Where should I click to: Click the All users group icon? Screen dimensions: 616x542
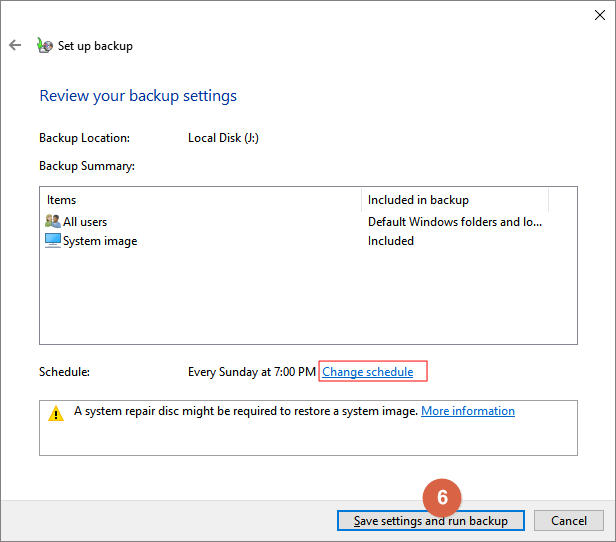pyautogui.click(x=53, y=221)
